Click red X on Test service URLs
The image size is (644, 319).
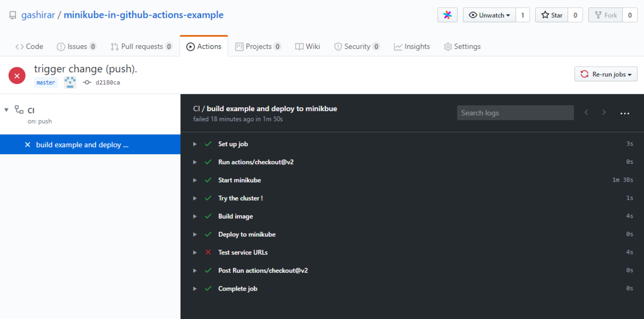pyautogui.click(x=208, y=252)
